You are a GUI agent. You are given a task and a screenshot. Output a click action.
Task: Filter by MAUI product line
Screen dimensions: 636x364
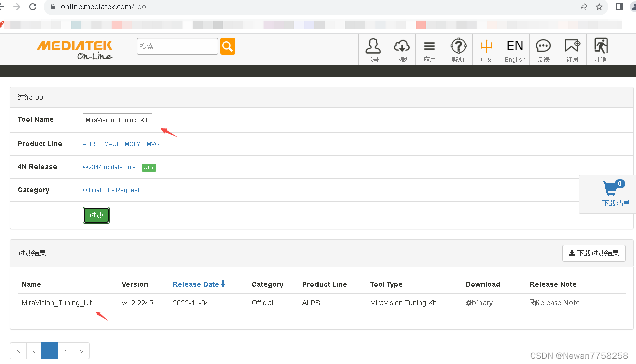(x=111, y=144)
